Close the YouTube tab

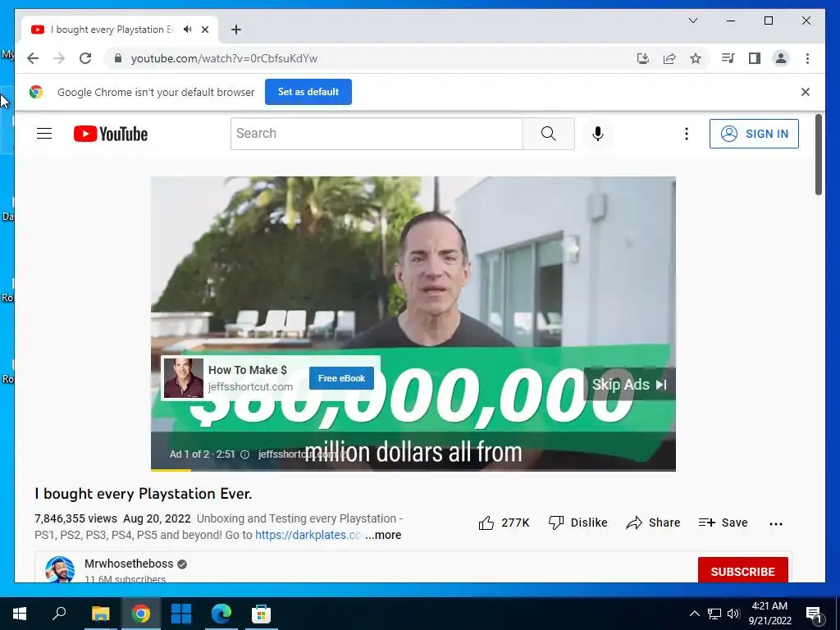coord(205,30)
